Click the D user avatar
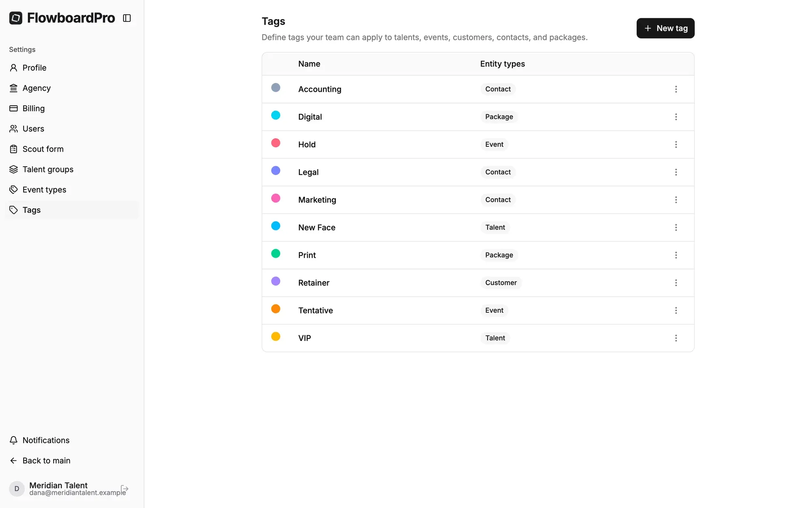Image resolution: width=812 pixels, height=508 pixels. 17,489
